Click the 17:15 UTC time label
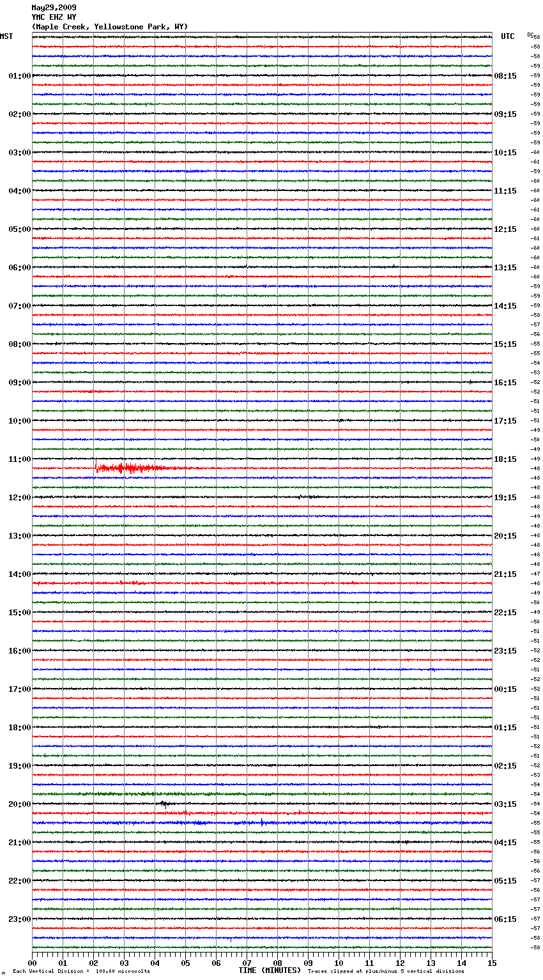 pyautogui.click(x=505, y=421)
